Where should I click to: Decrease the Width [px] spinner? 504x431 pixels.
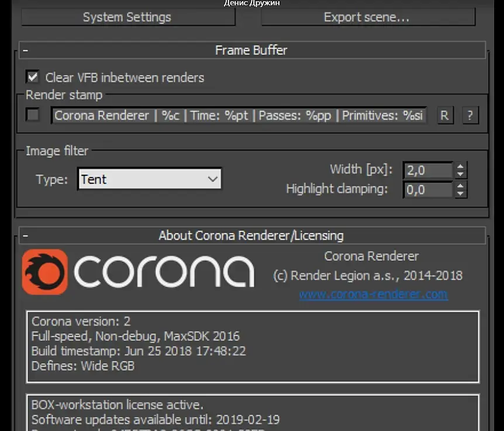point(460,174)
